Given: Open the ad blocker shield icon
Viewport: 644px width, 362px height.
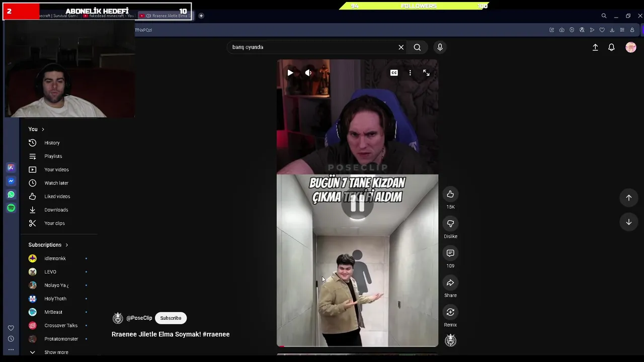Looking at the screenshot, I should click(x=572, y=30).
